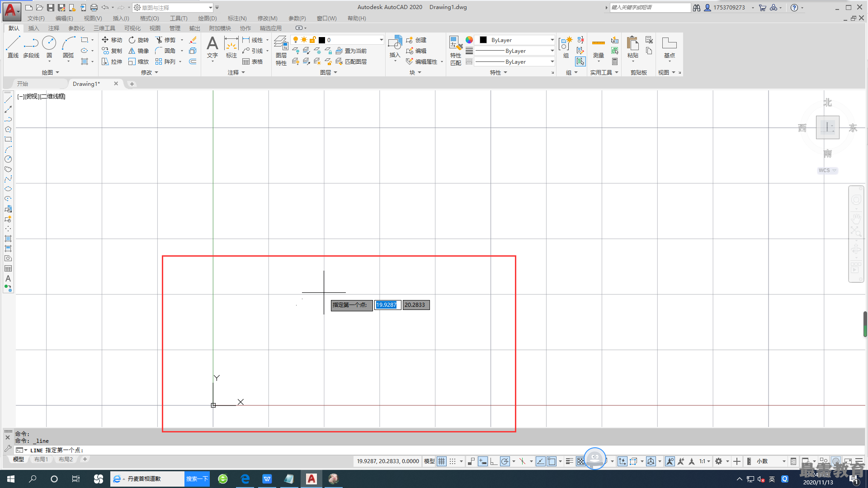
Task: Click the 模型 status bar button
Action: 429,461
